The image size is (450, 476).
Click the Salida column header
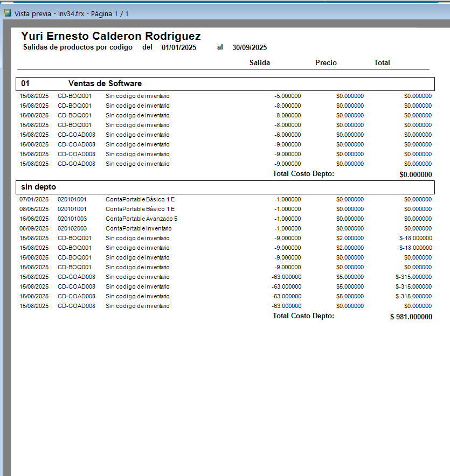coord(260,62)
